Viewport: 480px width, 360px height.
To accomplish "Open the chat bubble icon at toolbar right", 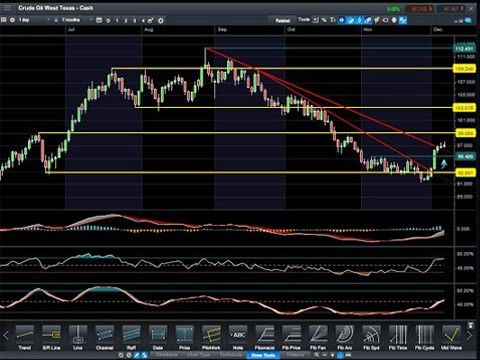I will click(468, 20).
